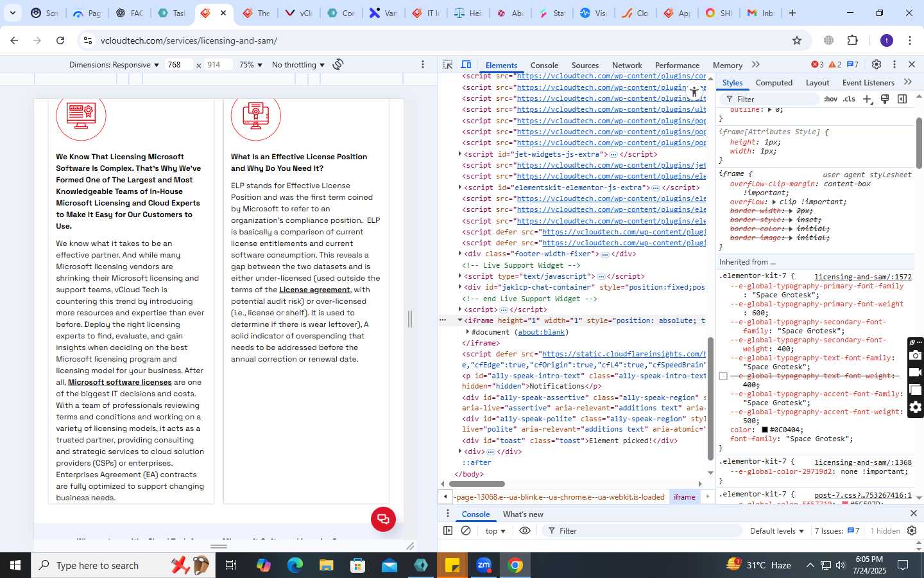Close the console drawer
This screenshot has width=924, height=578.
point(914,513)
